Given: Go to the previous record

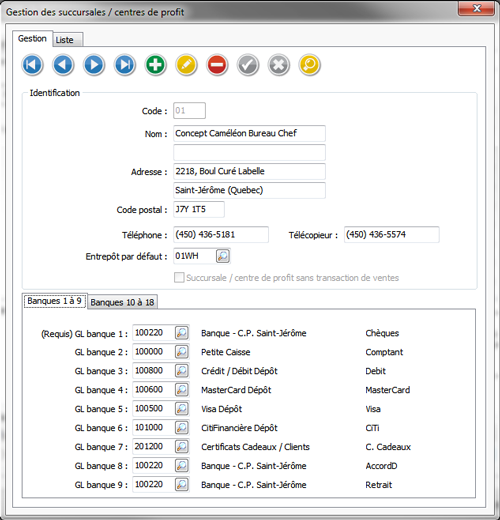Looking at the screenshot, I should [x=63, y=65].
